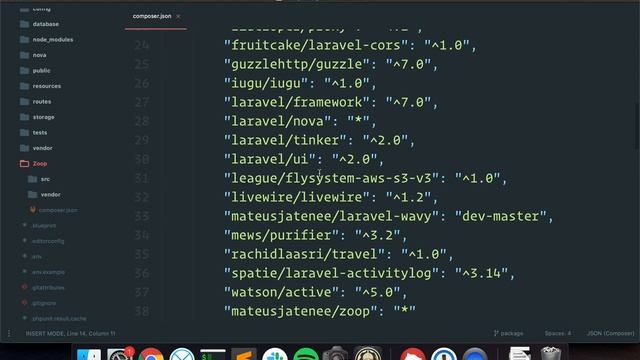Open Finder from the dock

click(x=89, y=354)
